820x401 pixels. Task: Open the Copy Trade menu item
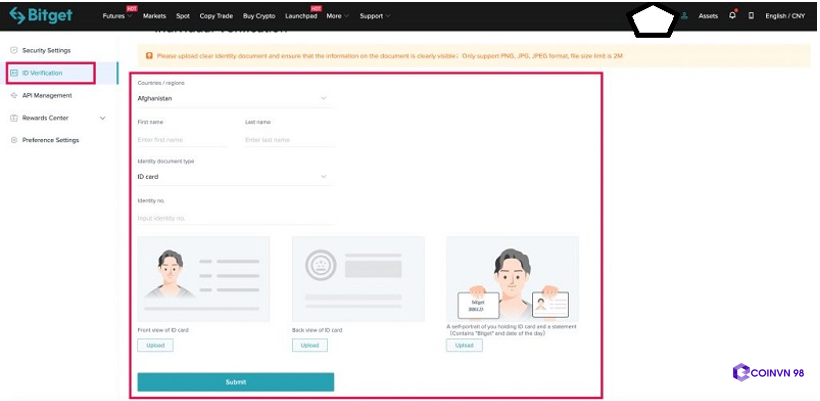(216, 17)
